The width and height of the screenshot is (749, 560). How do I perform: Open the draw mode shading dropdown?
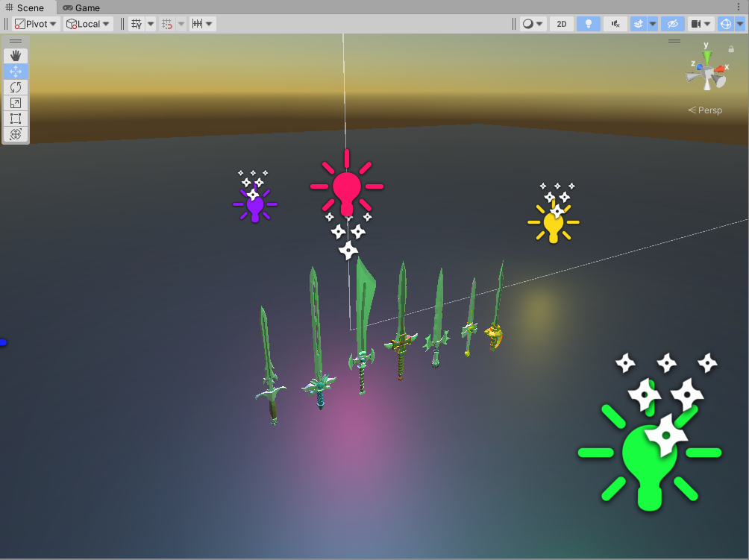coord(533,24)
